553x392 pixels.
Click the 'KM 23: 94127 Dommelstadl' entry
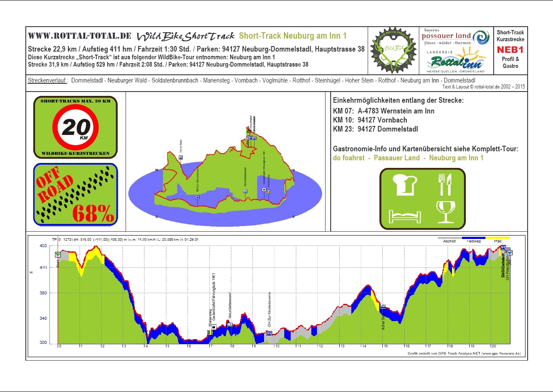click(375, 129)
